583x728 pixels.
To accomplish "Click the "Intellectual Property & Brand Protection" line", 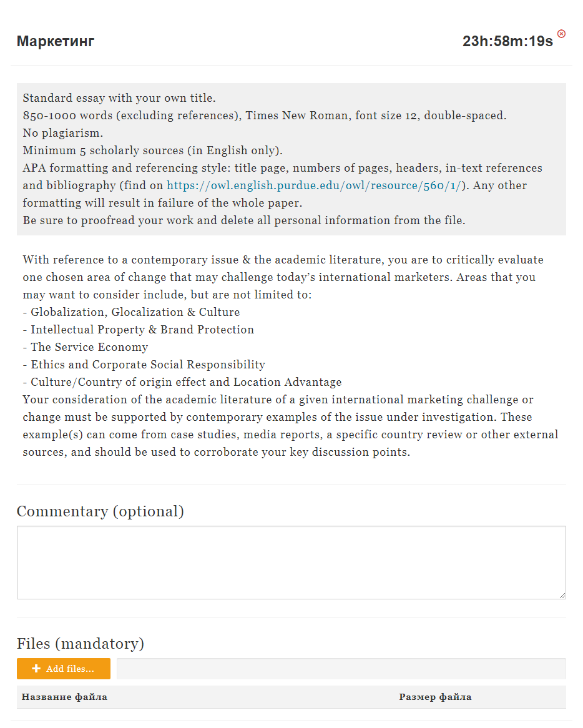I will tap(142, 330).
